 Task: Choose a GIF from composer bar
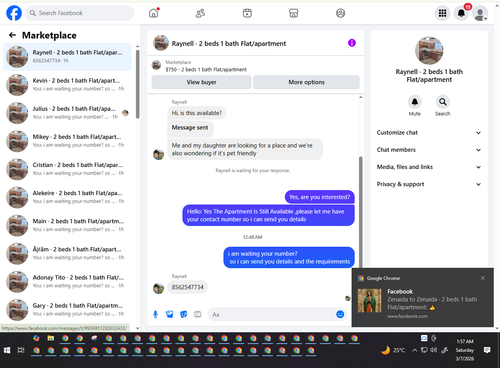coord(198,314)
